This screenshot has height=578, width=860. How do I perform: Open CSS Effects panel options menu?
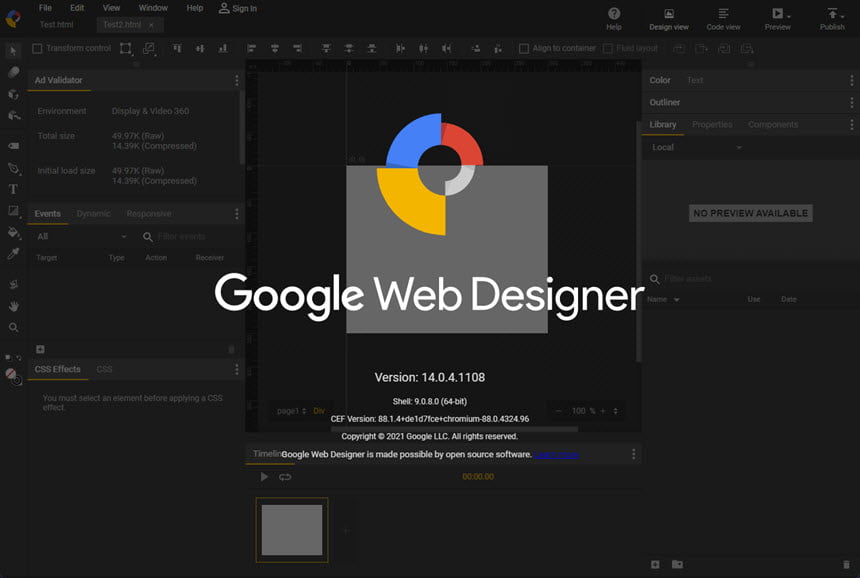pos(236,369)
